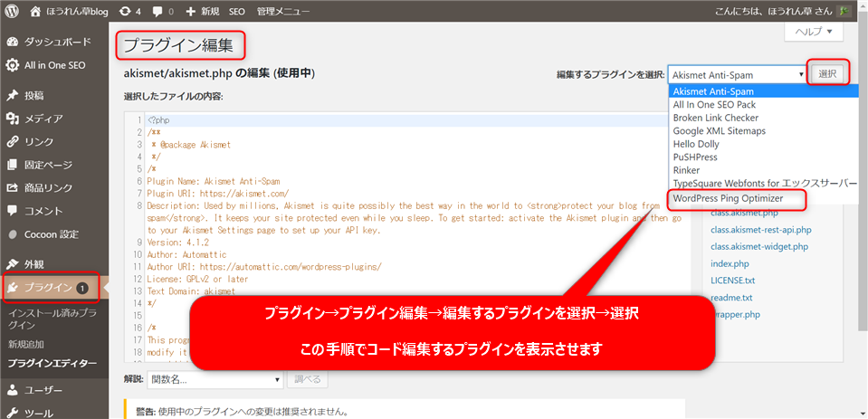The width and height of the screenshot is (868, 419).
Task: Choose PuSHPress option
Action: (763, 157)
